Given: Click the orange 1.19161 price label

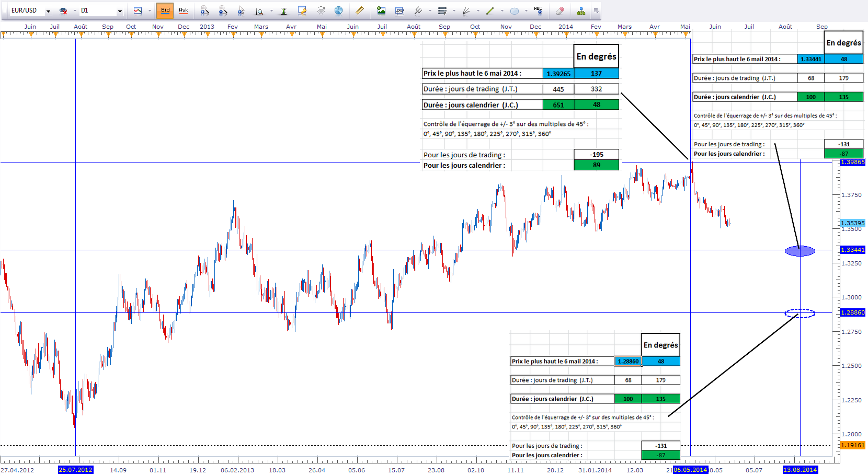Looking at the screenshot, I should (853, 445).
